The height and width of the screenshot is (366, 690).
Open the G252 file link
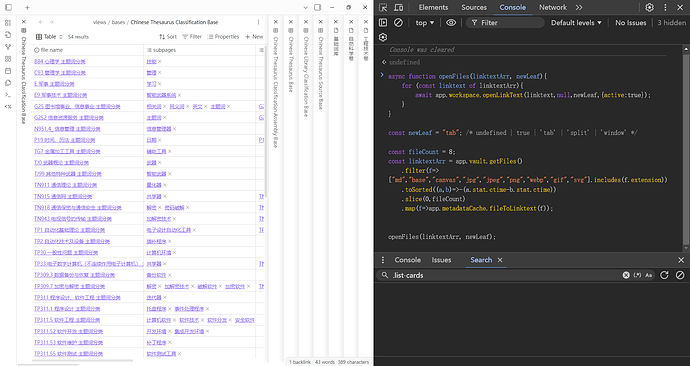click(x=69, y=117)
